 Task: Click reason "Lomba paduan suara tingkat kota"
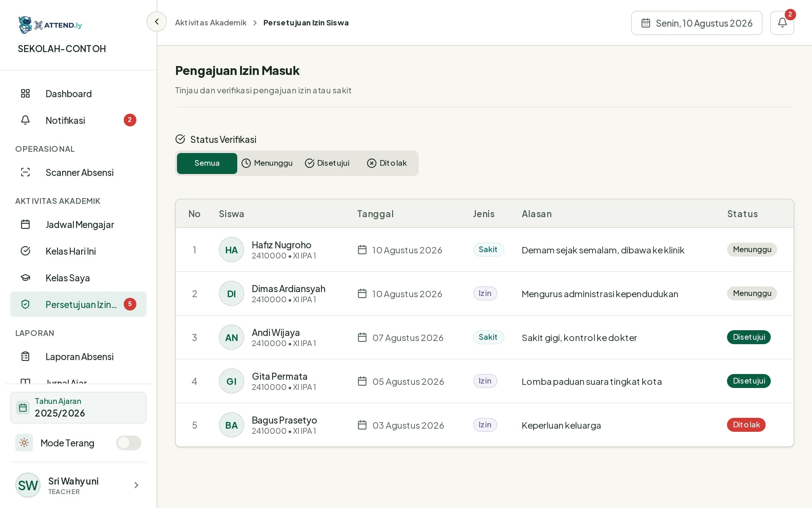point(592,381)
